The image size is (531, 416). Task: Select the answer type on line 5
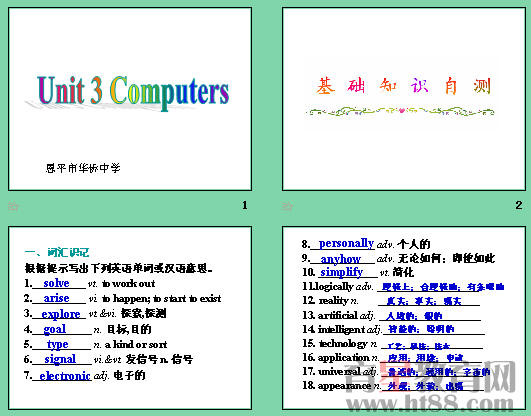58,345
